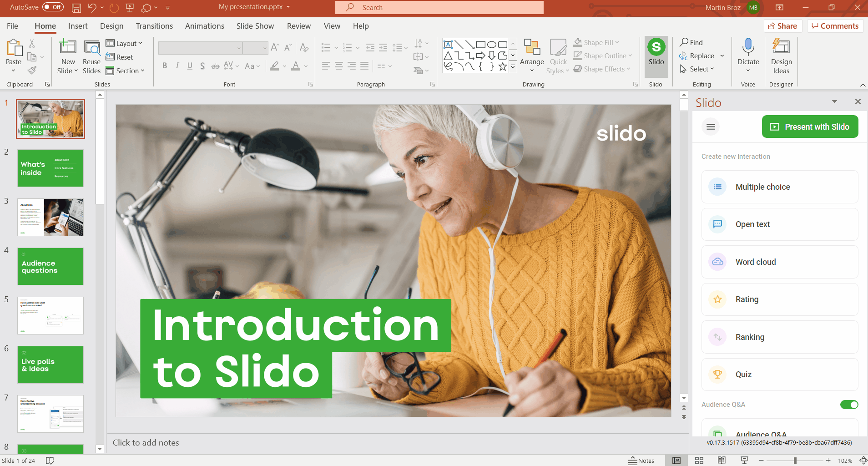Go to the Slide Show tab

coord(255,26)
